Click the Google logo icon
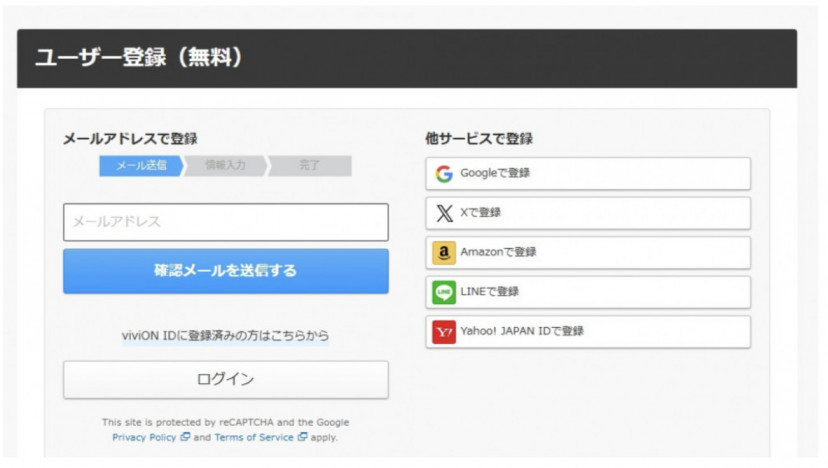The image size is (828, 468). [444, 174]
